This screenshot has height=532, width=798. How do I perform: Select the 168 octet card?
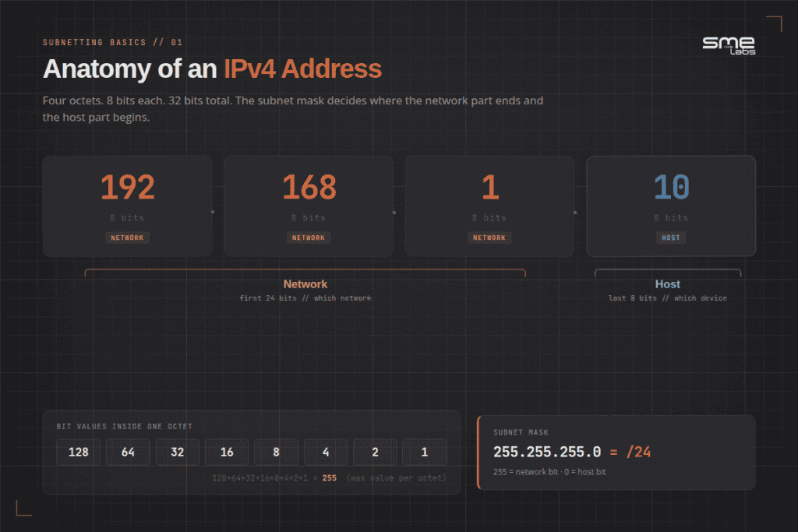[309, 206]
